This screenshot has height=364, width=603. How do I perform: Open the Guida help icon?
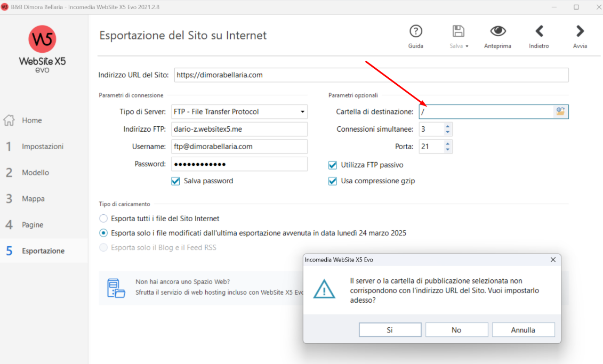pos(416,31)
